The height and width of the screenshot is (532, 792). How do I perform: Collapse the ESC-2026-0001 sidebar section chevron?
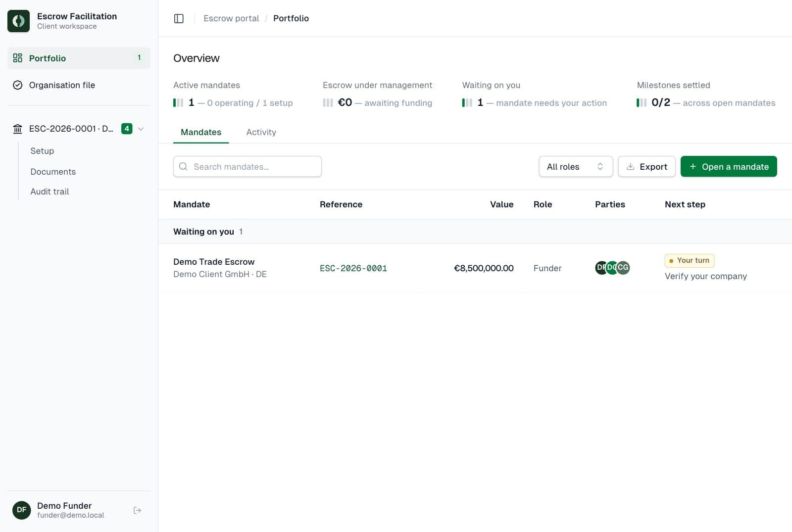(141, 129)
